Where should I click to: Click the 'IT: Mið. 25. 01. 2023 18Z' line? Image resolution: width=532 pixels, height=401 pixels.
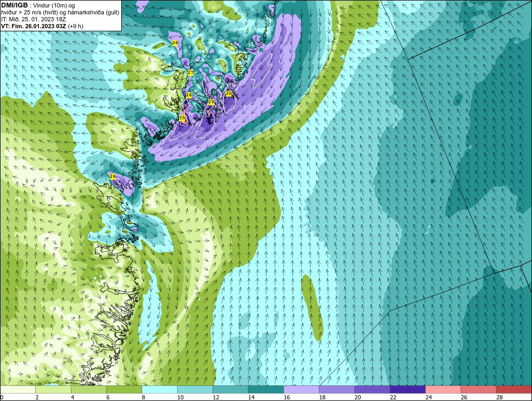pos(34,19)
